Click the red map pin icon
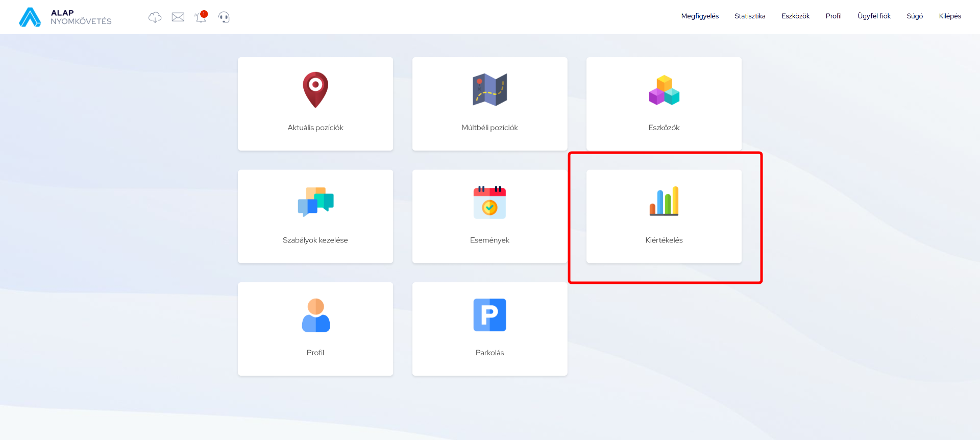 [x=315, y=90]
